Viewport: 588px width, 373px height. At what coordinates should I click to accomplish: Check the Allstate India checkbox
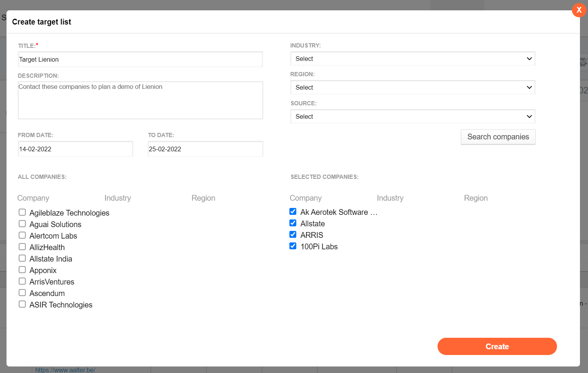point(22,258)
